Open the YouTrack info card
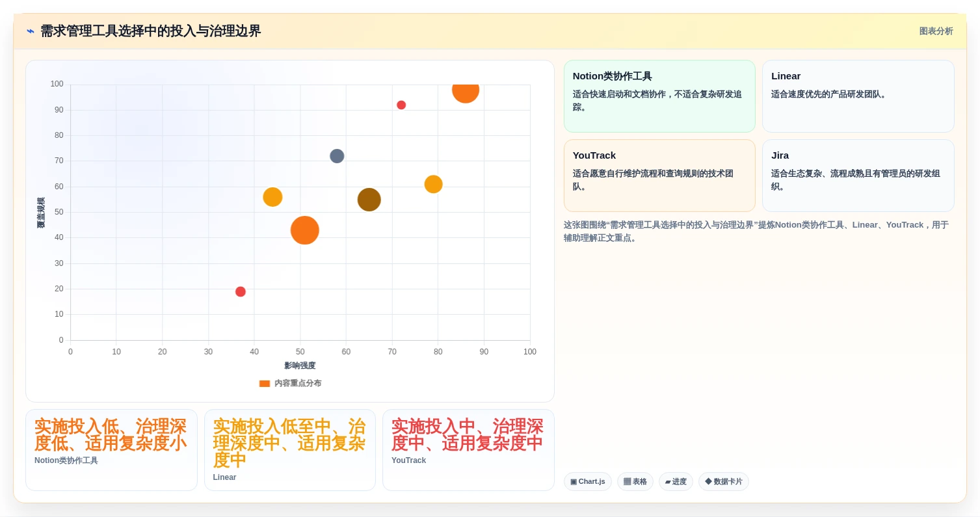The image size is (980, 517). [659, 176]
